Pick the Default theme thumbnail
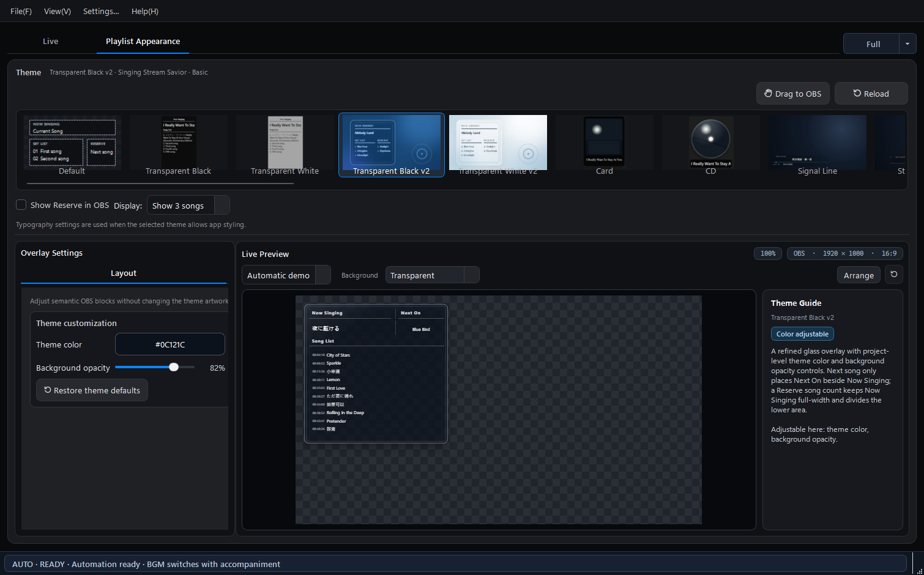Screen dimensions: 924x575 (72, 146)
